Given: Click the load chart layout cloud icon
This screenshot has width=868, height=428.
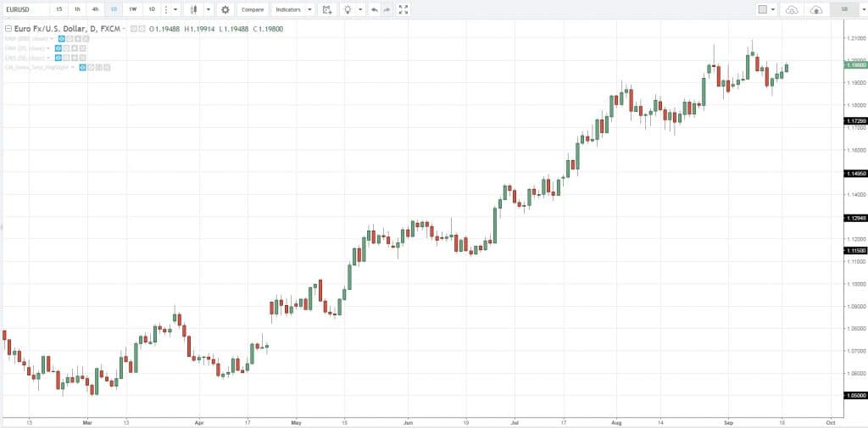Looking at the screenshot, I should coord(792,9).
